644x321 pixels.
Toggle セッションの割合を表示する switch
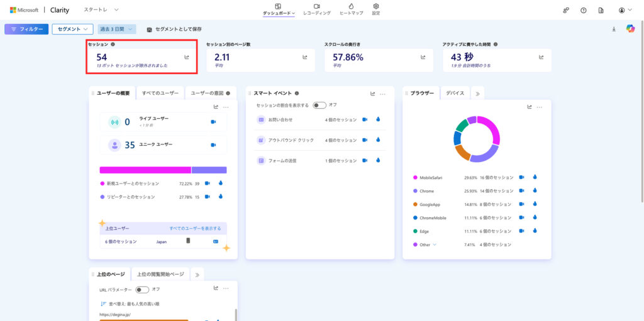coord(319,105)
